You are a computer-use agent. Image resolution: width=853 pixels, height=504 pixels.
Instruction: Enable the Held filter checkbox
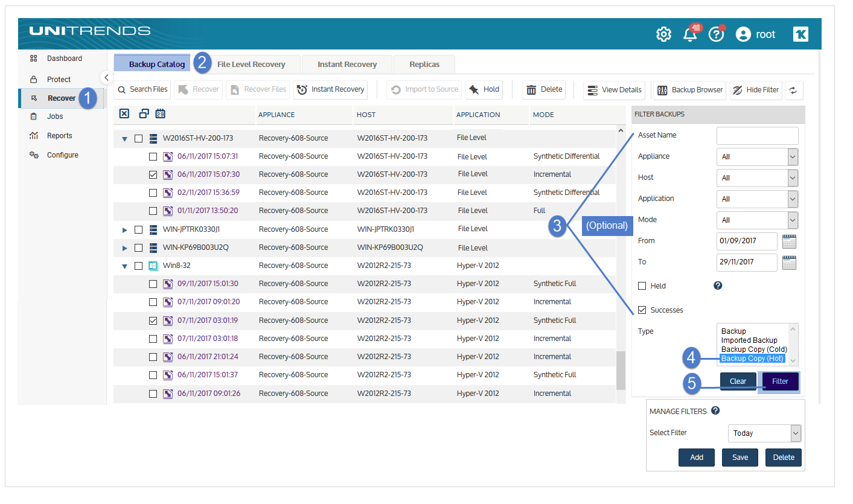click(x=642, y=285)
